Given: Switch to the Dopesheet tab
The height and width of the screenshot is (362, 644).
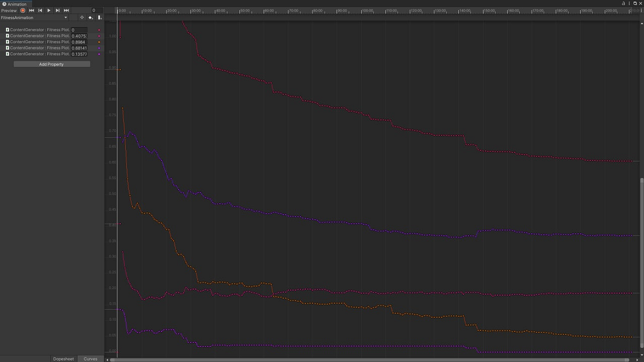Looking at the screenshot, I should (63, 359).
